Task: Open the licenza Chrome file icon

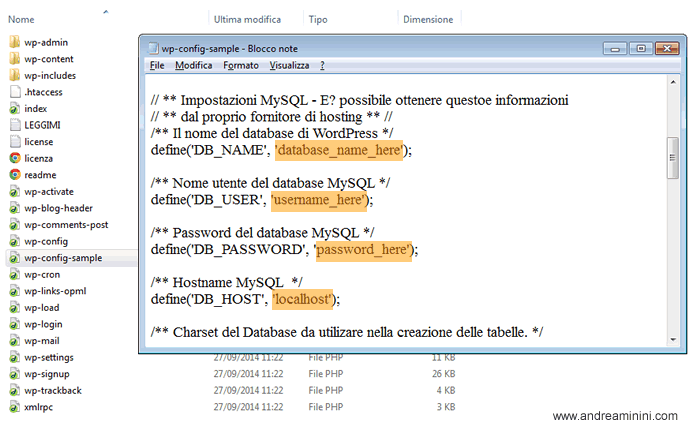Action: [15, 158]
